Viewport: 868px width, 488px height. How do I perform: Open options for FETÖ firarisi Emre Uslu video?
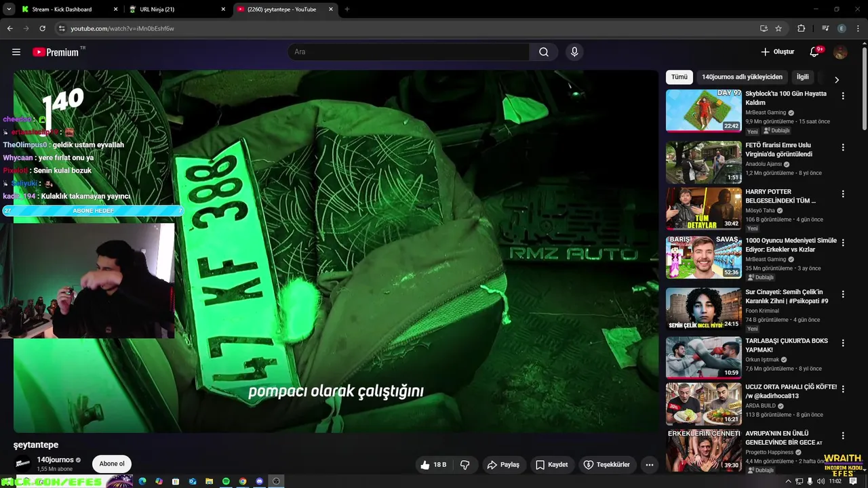coord(843,147)
